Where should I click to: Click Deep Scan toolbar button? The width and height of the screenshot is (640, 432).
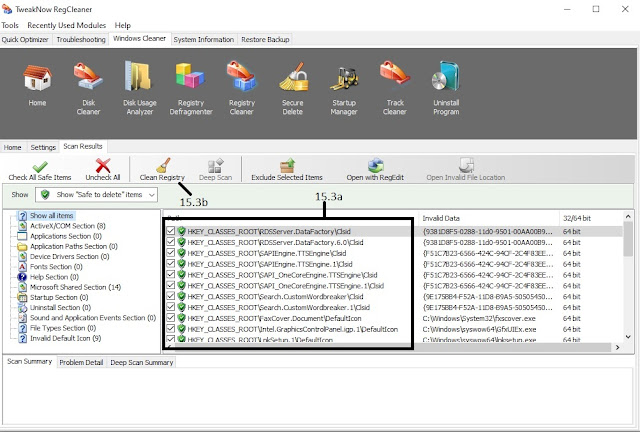point(216,169)
